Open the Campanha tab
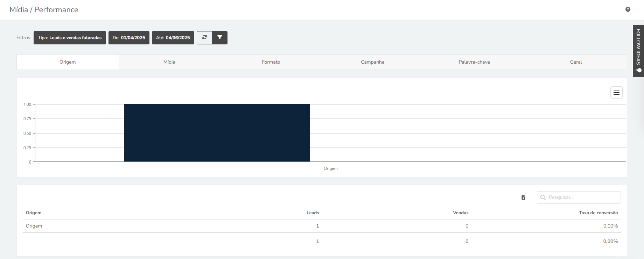The image size is (644, 259). point(373,62)
